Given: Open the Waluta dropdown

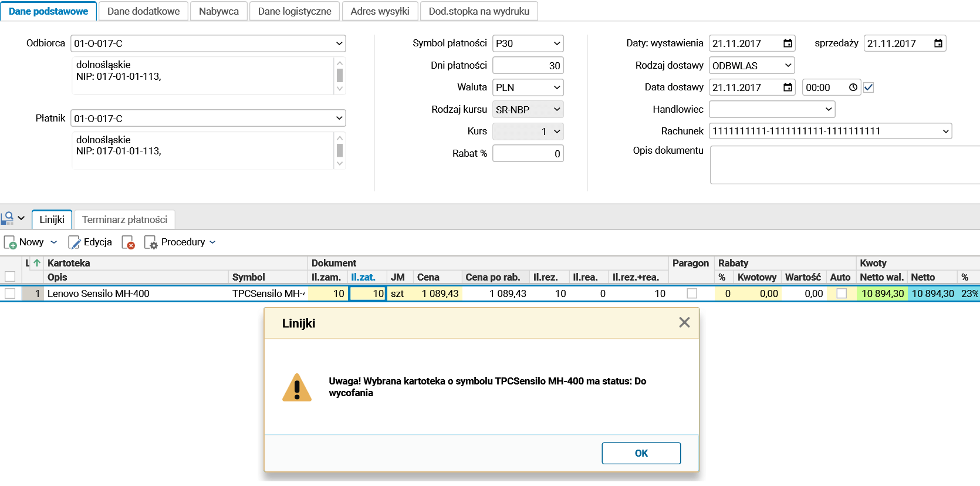Looking at the screenshot, I should click(557, 87).
